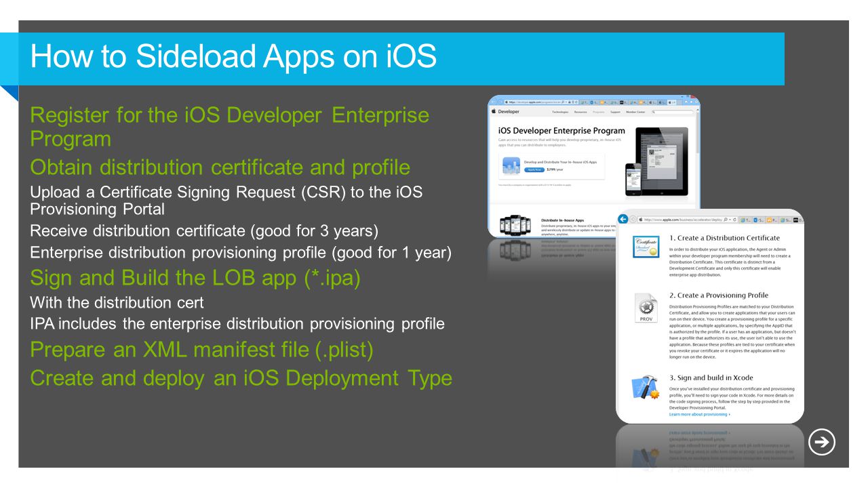Click 'Develop and Distribute Your In-house iOS Apps' text
Image resolution: width=868 pixels, height=488 pixels.
[560, 162]
